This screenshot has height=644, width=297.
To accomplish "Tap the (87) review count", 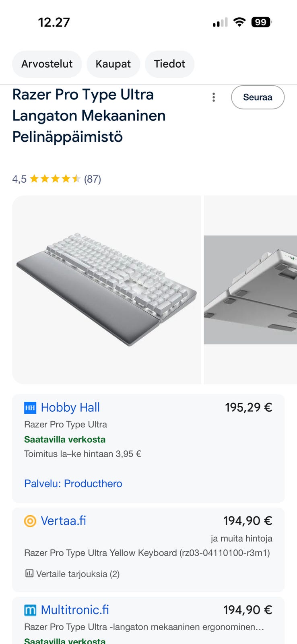I will (x=93, y=179).
